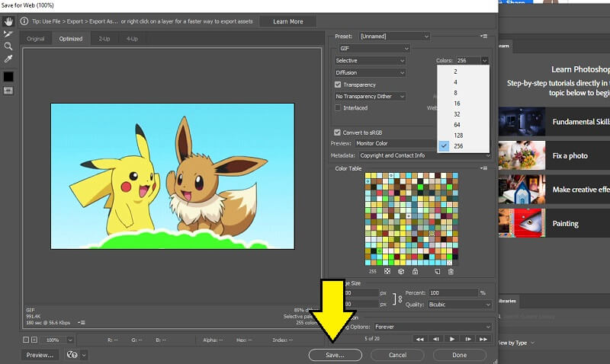Open the Optimize menu icon beside Preset
Viewport: 610px width, 364px height.
(x=484, y=36)
